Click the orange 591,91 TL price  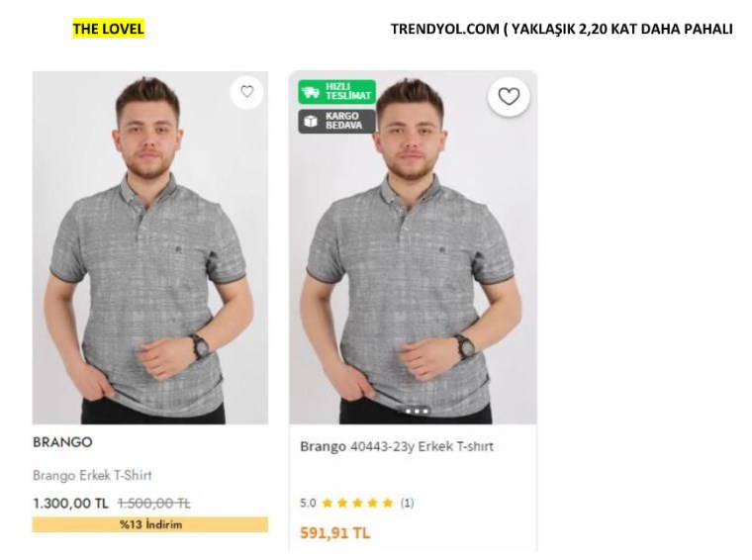tap(335, 532)
